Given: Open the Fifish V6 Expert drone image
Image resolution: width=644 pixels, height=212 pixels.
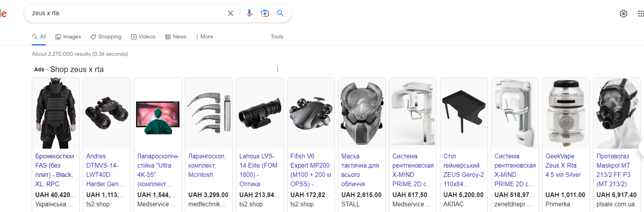Looking at the screenshot, I should point(311,113).
